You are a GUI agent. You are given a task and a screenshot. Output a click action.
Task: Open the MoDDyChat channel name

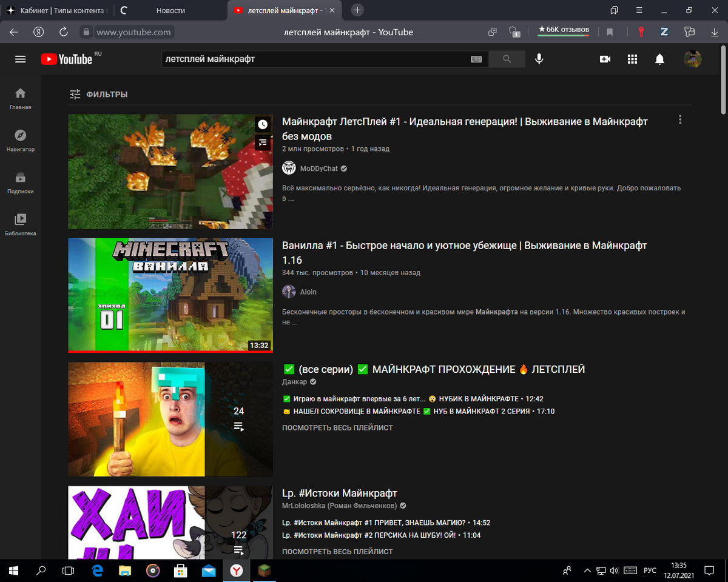tap(318, 169)
